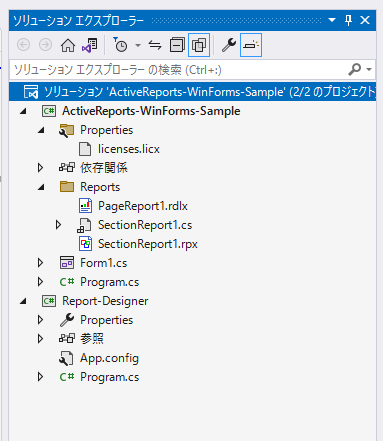The height and width of the screenshot is (441, 383).
Task: Collapse the Report-Designer project node
Action: click(23, 301)
